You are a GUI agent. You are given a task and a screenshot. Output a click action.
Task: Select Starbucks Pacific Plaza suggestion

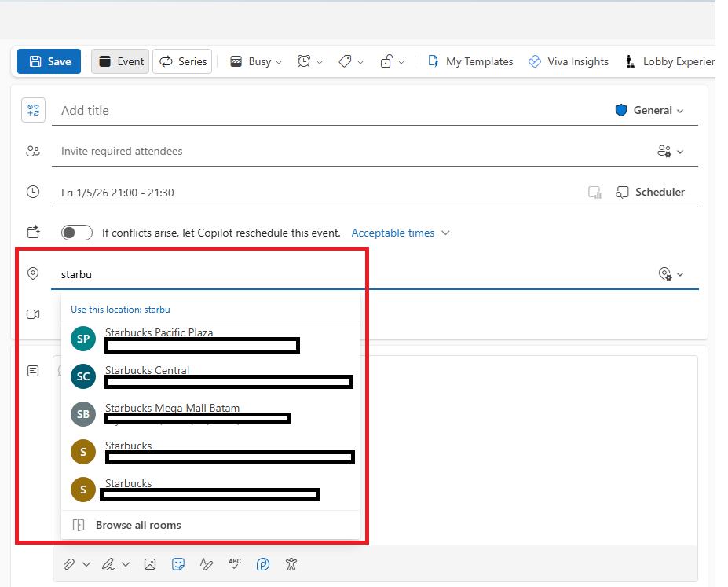[x=210, y=339]
